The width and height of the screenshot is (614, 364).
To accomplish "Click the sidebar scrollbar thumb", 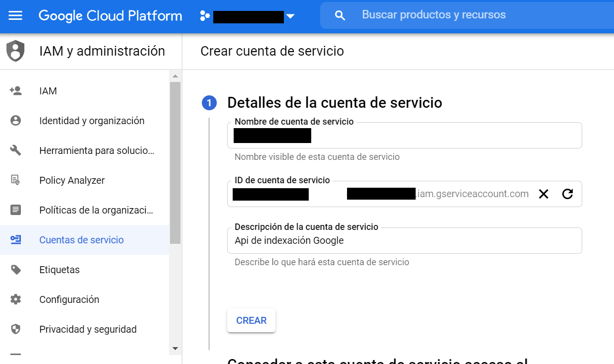I will (175, 163).
